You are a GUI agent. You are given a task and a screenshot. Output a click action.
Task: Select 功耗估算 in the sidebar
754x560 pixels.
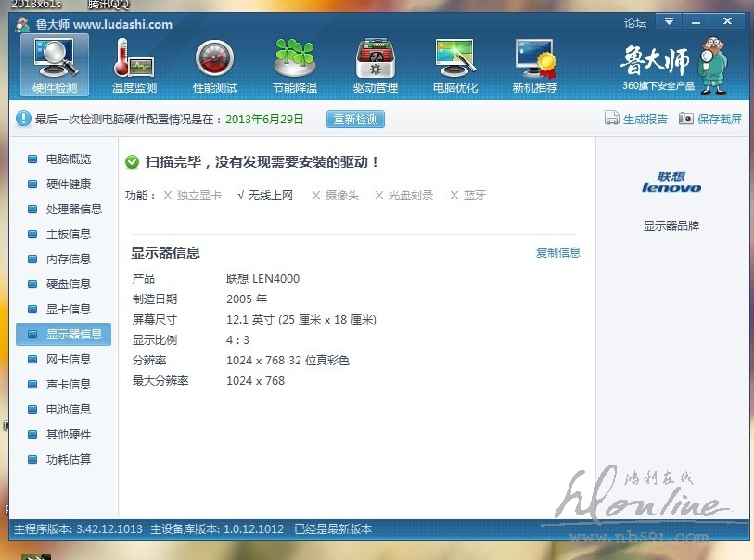(x=69, y=460)
